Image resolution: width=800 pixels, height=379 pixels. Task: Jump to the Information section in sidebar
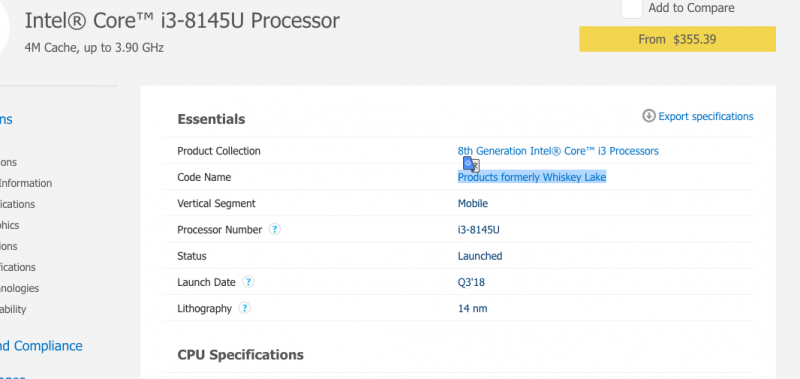coord(26,183)
